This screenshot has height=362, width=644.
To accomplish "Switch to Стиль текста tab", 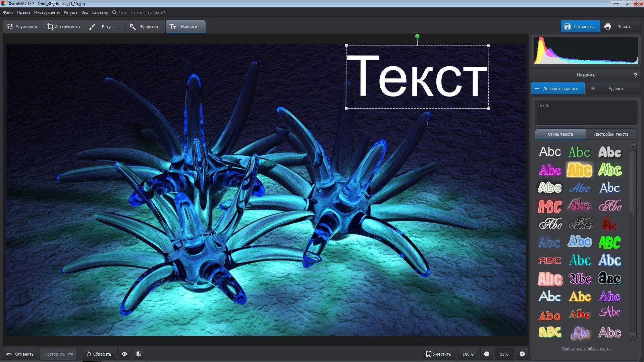I will coord(560,134).
